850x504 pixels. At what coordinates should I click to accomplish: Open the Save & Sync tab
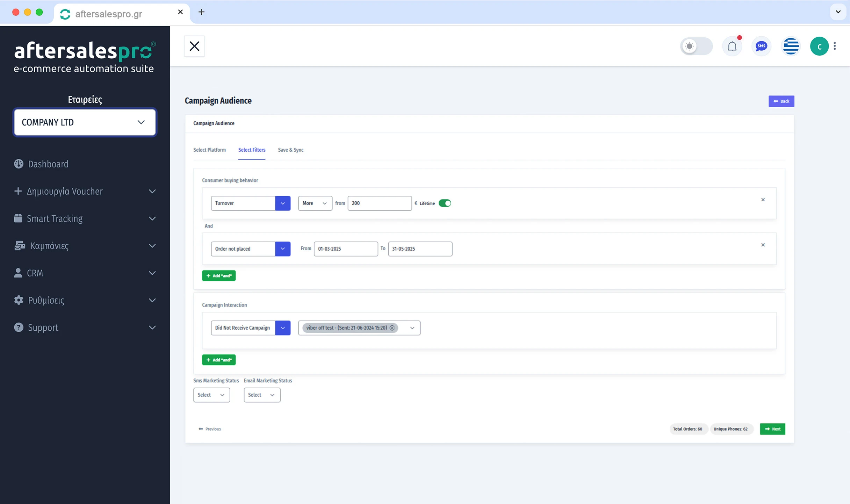(x=290, y=150)
